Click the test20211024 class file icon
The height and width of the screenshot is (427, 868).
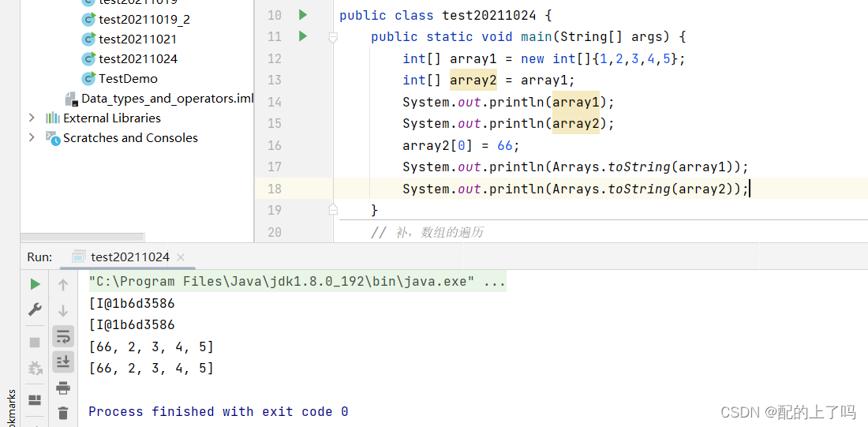point(88,58)
